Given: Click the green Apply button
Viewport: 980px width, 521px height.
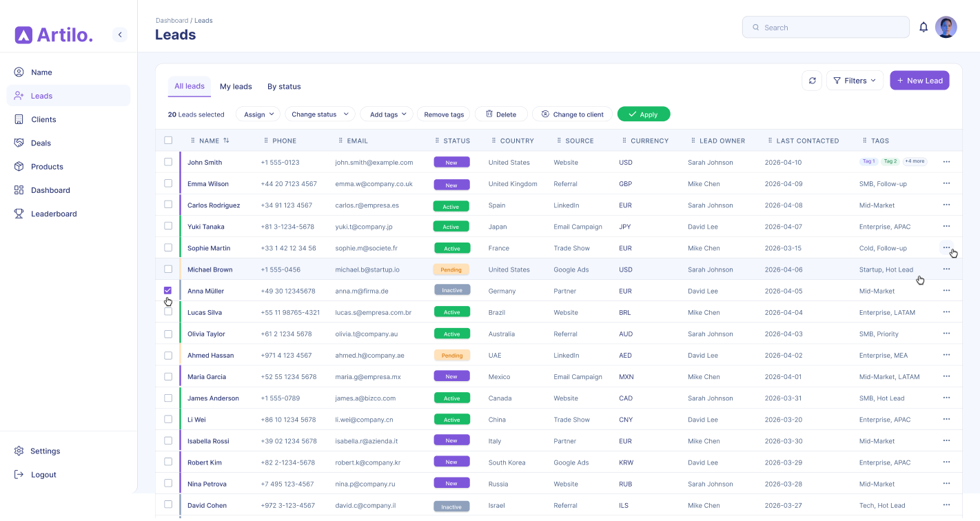Looking at the screenshot, I should tap(644, 114).
